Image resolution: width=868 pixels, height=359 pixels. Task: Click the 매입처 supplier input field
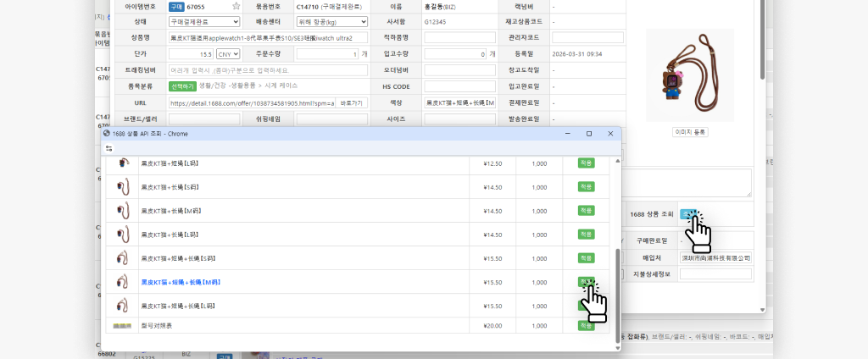click(x=715, y=257)
